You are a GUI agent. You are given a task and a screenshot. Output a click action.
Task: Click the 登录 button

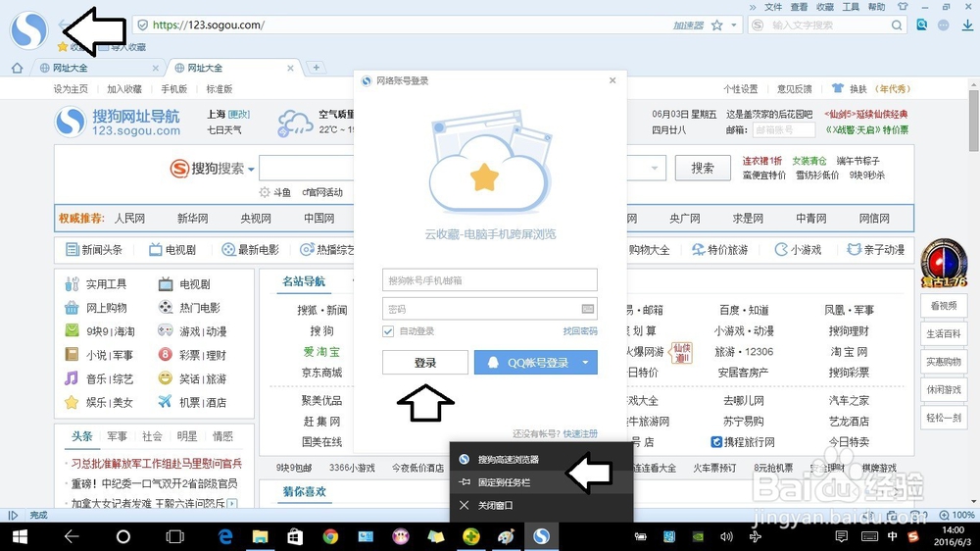[425, 363]
